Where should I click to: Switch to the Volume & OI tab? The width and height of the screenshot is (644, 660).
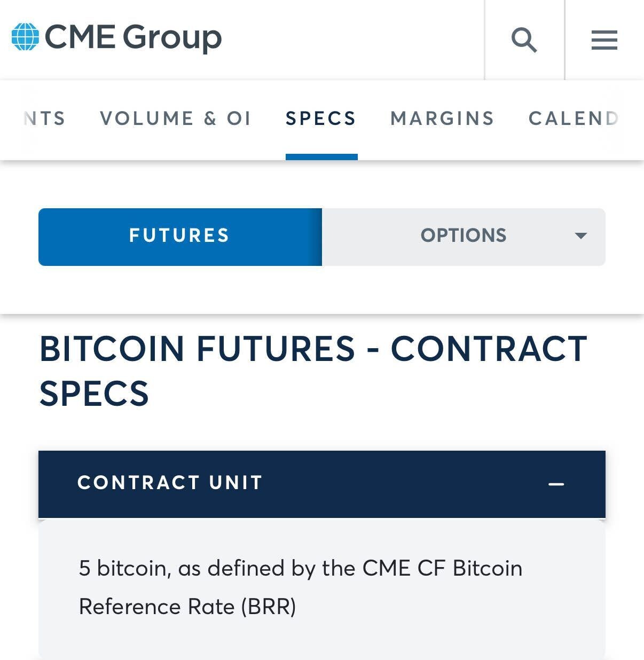[175, 119]
